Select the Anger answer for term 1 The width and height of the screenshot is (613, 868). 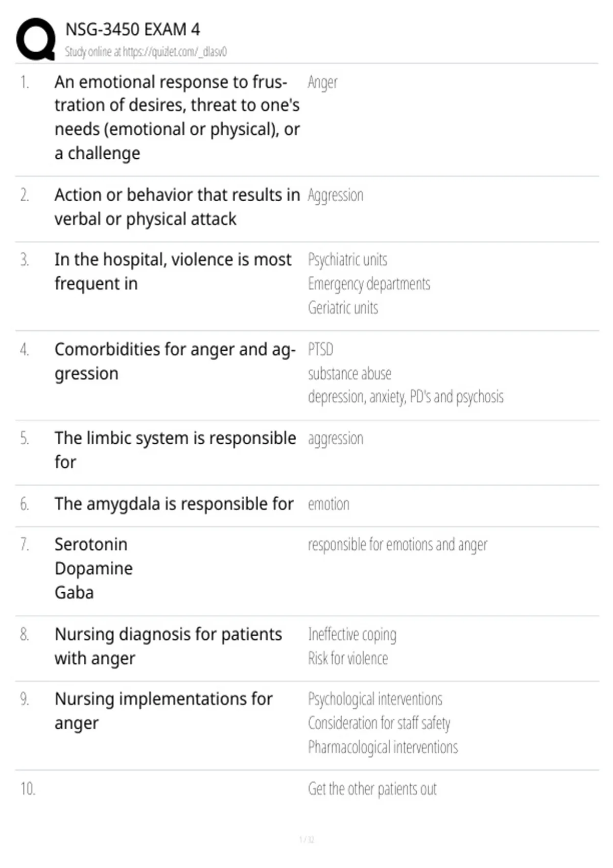[x=322, y=82]
